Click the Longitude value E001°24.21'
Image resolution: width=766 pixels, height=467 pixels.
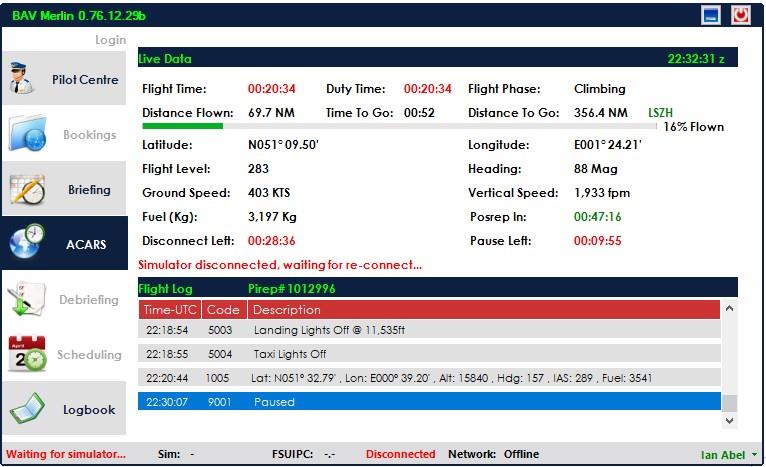(607, 145)
